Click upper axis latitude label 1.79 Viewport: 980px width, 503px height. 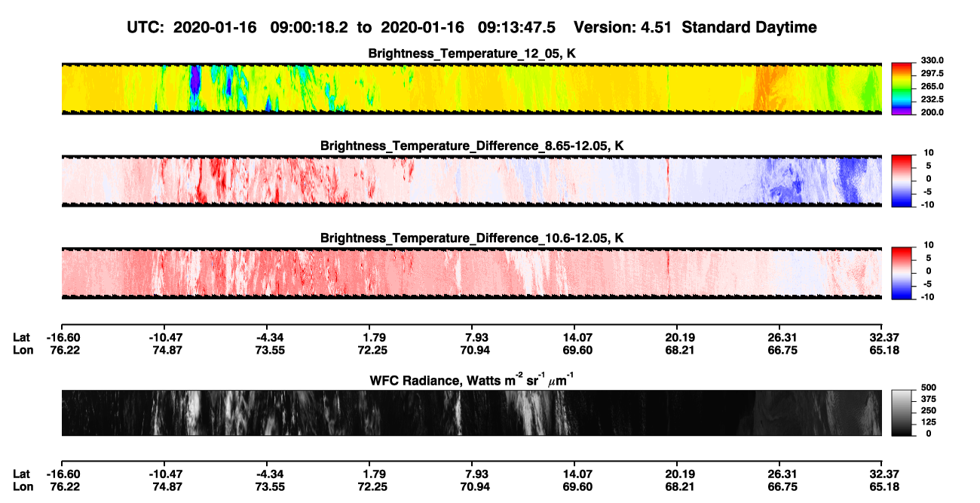tap(369, 337)
